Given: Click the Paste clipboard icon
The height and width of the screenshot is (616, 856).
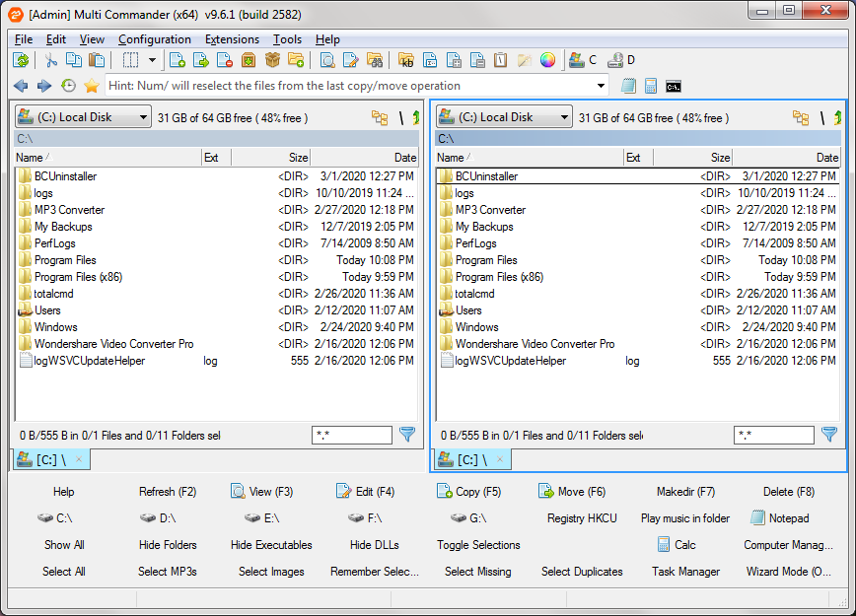Looking at the screenshot, I should [x=97, y=60].
